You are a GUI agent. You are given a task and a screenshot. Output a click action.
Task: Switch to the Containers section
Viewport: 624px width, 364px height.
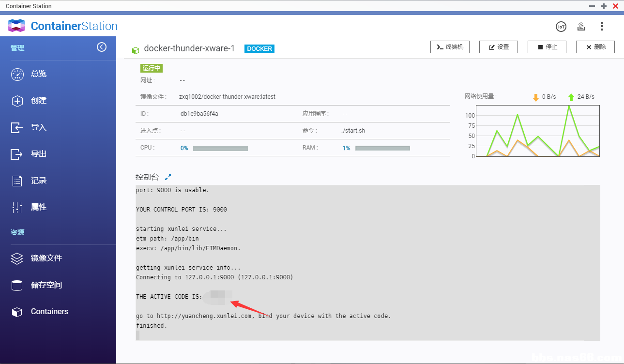[x=50, y=311]
